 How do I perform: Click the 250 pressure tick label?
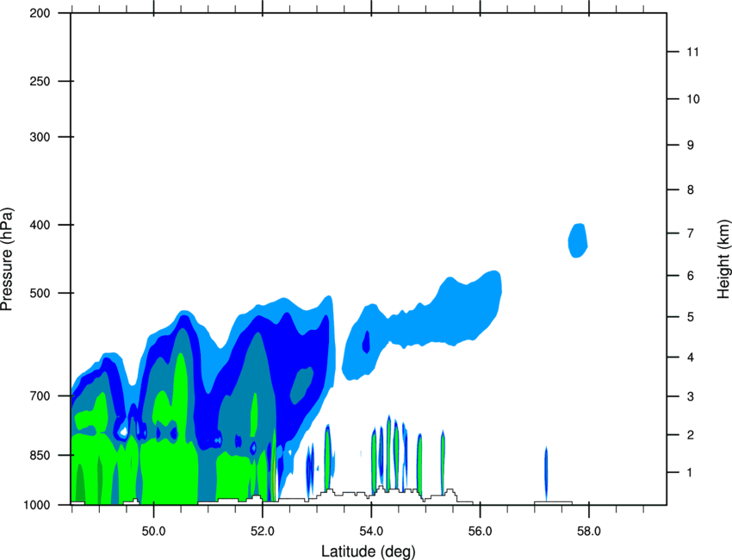pyautogui.click(x=40, y=81)
